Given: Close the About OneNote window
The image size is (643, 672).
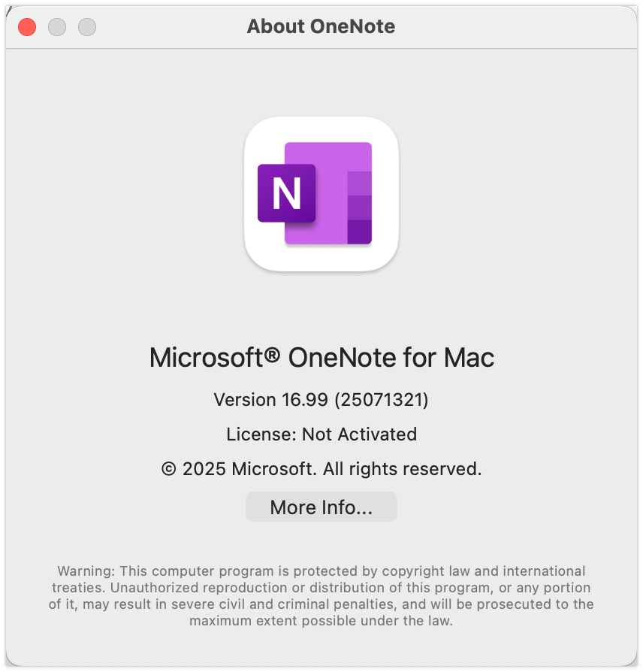Looking at the screenshot, I should coord(27,27).
